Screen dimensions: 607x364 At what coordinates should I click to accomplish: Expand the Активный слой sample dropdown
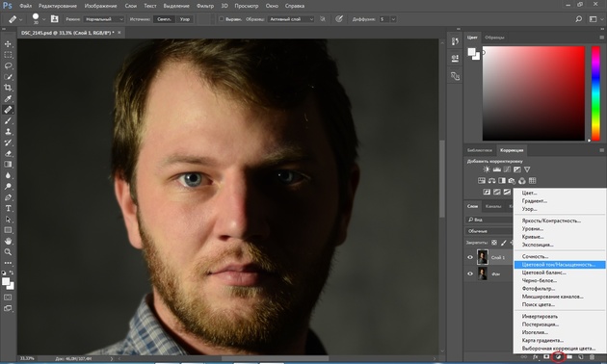(x=290, y=19)
